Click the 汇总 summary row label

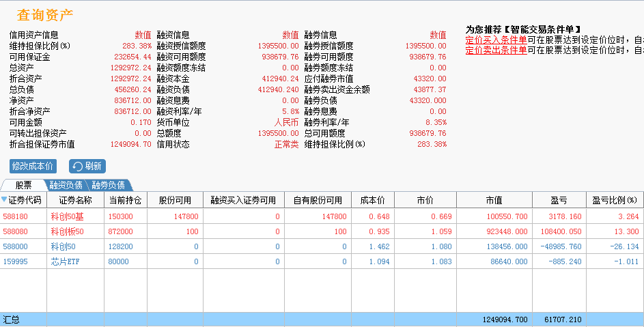point(11,319)
